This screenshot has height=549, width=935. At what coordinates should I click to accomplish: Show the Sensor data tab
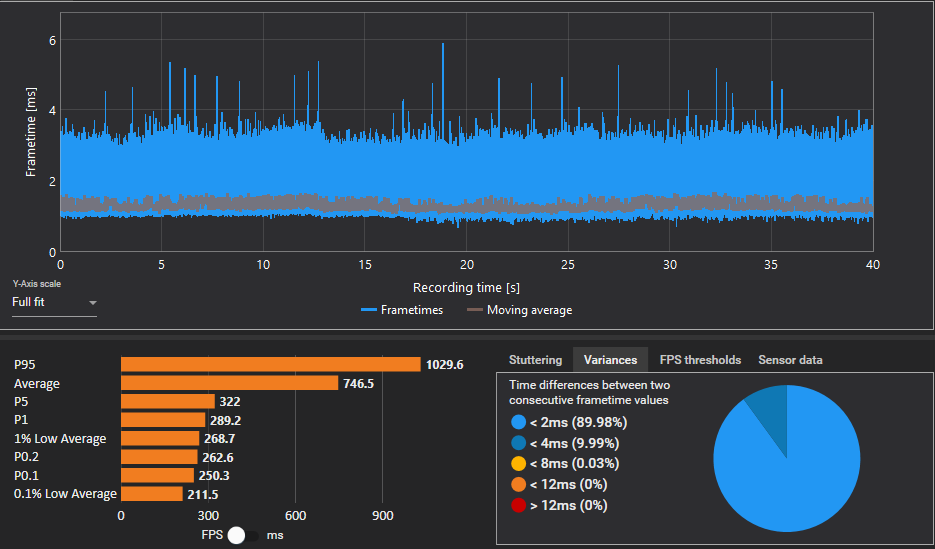[790, 360]
